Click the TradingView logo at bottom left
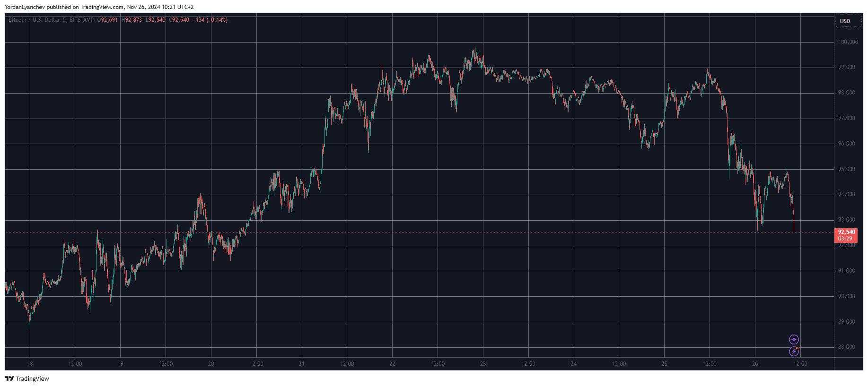 click(27, 378)
